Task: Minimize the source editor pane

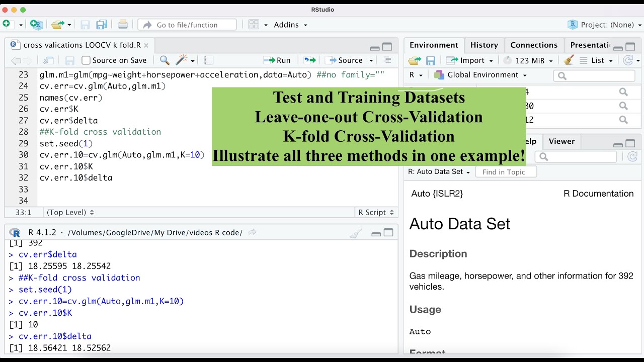Action: 375,48
